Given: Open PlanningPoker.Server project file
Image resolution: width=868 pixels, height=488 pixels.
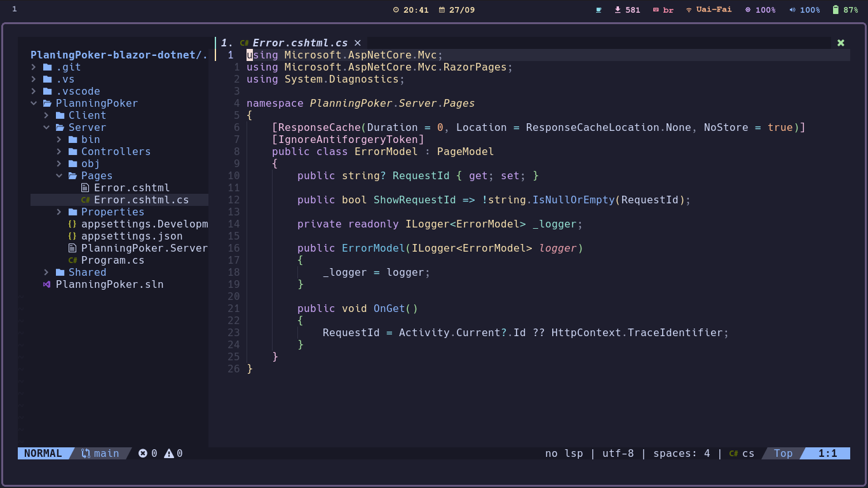Looking at the screenshot, I should (x=144, y=248).
